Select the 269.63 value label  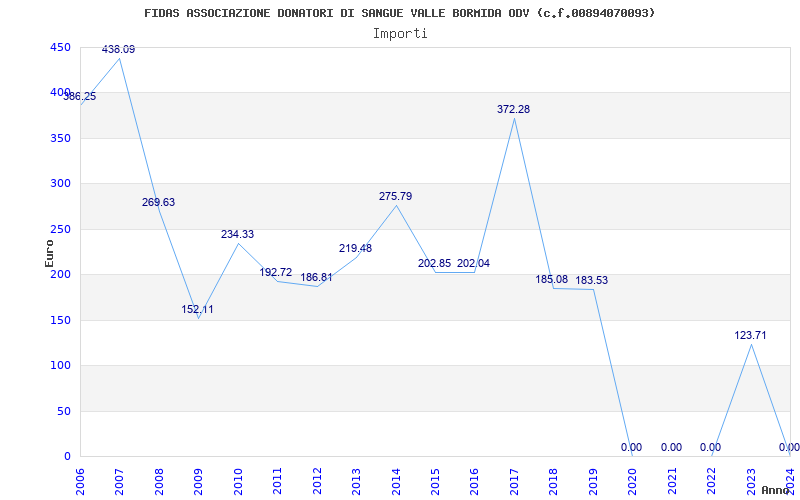pyautogui.click(x=158, y=202)
